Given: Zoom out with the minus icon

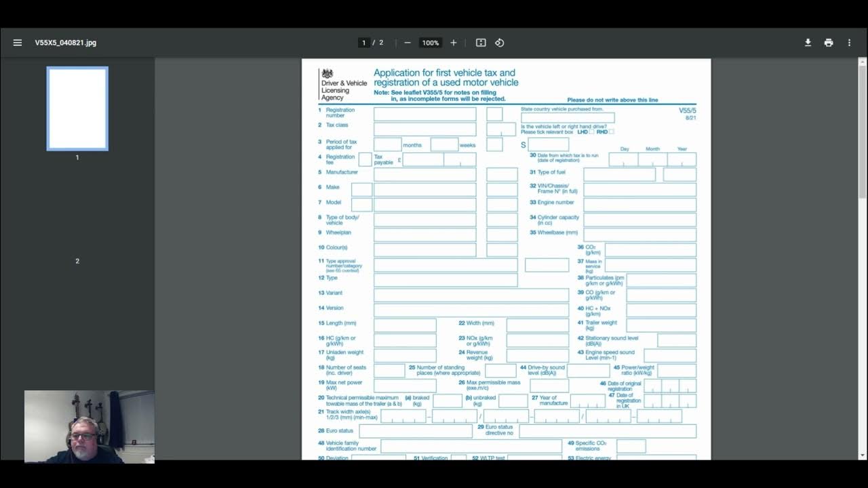Looking at the screenshot, I should (x=408, y=43).
